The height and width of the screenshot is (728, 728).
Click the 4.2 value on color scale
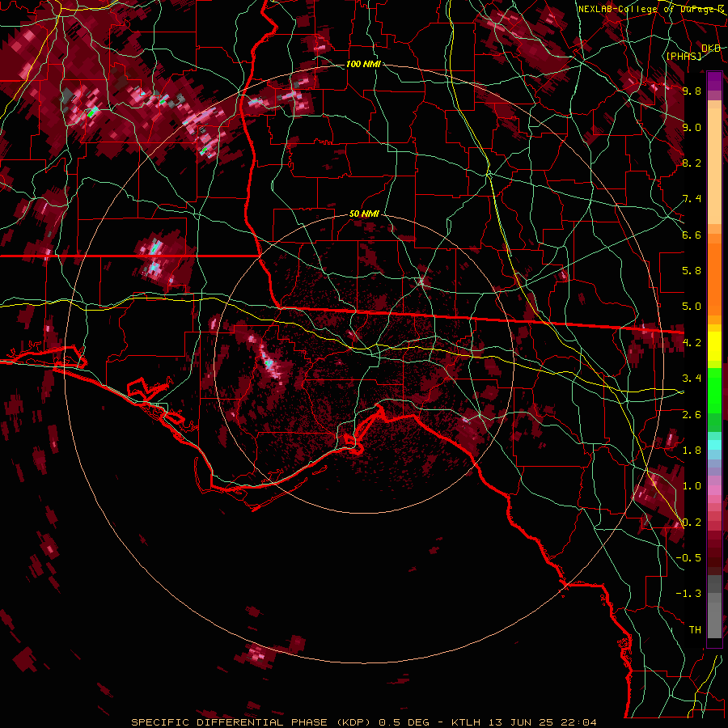click(x=692, y=343)
